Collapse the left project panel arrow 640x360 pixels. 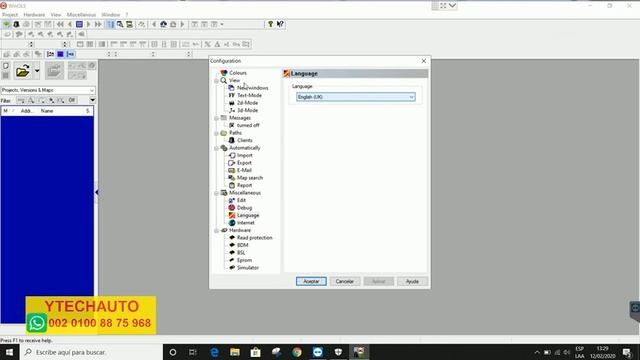tap(97, 192)
